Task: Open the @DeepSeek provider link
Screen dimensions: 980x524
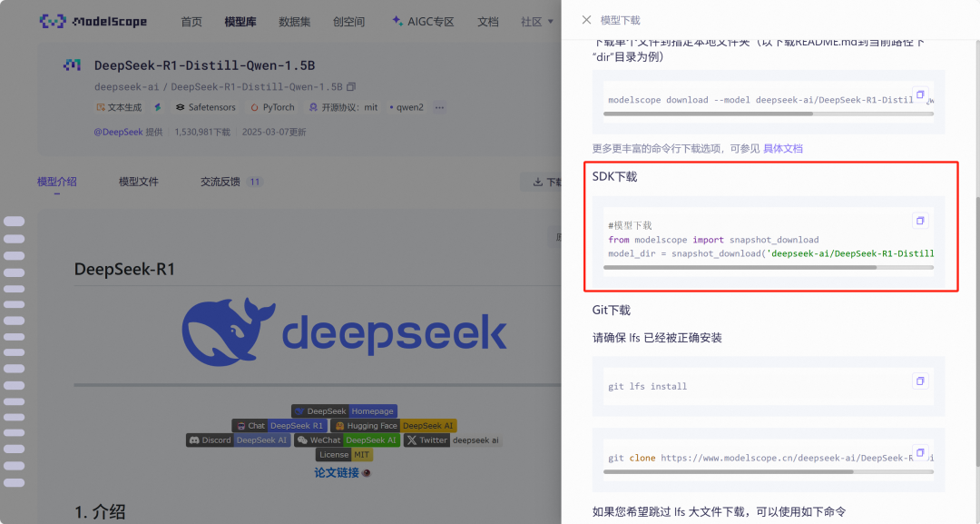Action: click(118, 132)
